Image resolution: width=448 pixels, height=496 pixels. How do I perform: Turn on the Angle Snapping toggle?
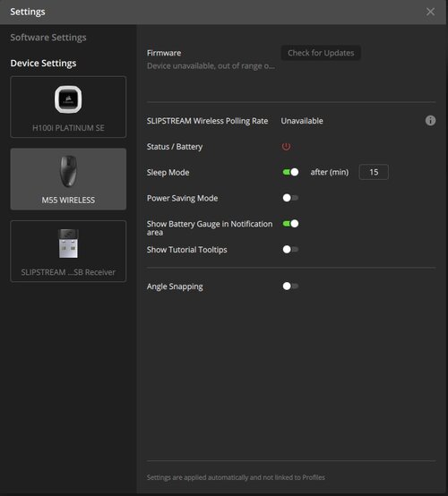point(290,286)
